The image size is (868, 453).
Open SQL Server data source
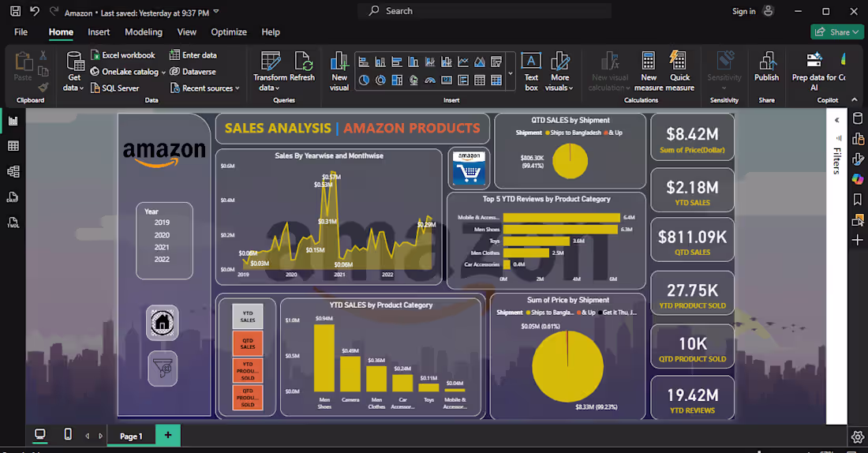click(114, 88)
